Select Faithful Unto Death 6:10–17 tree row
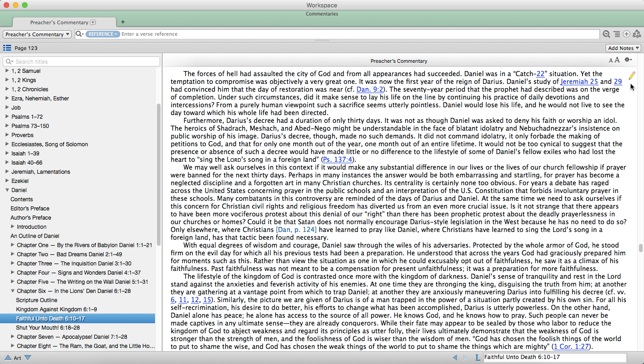The width and height of the screenshot is (644, 364). pos(78,318)
